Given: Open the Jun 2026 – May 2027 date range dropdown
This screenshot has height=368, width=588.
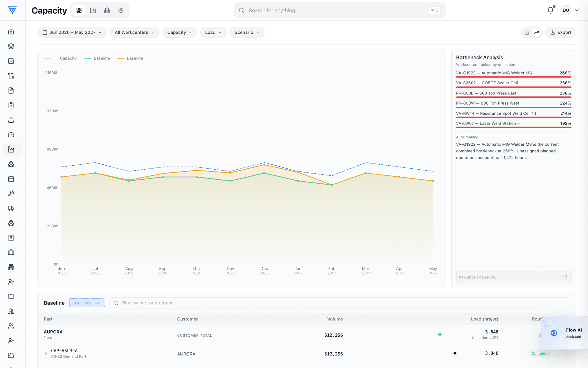Looking at the screenshot, I should (72, 32).
